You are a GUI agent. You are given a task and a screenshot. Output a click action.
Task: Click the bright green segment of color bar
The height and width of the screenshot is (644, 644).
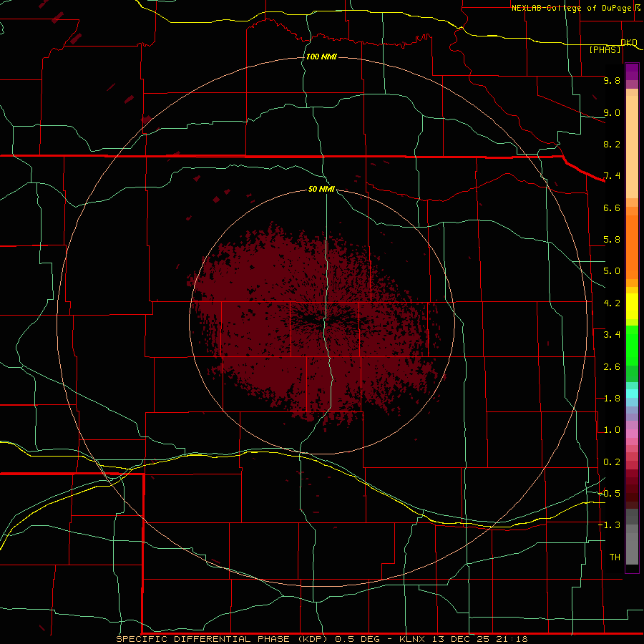[x=632, y=346]
